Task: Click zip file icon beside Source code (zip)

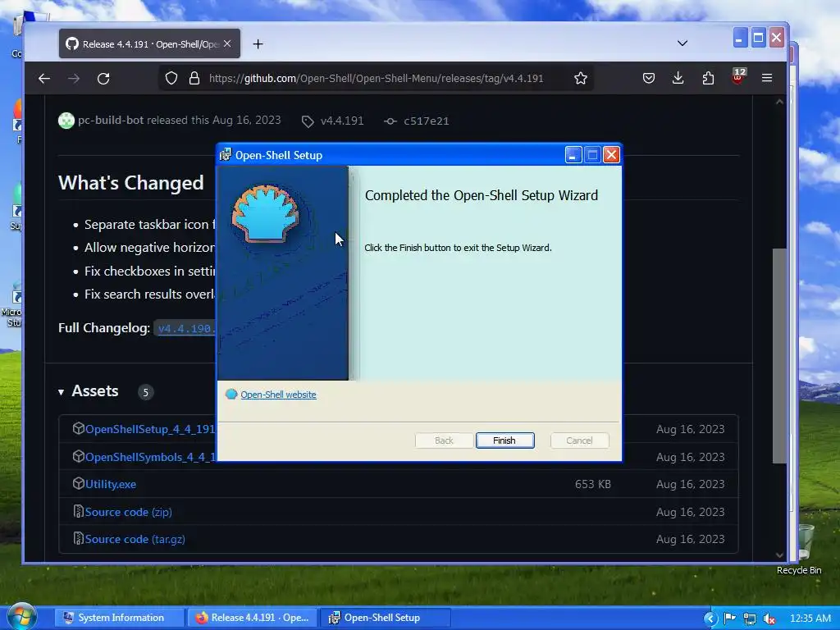Action: (78, 511)
